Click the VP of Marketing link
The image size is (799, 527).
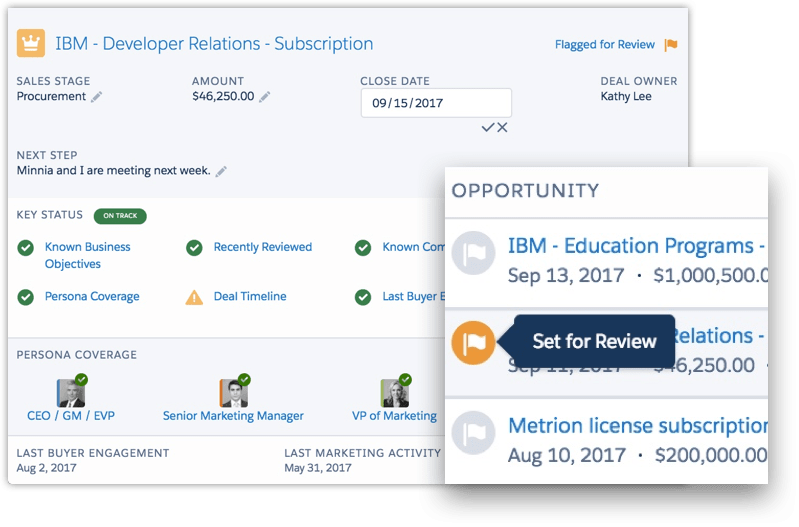coord(394,416)
